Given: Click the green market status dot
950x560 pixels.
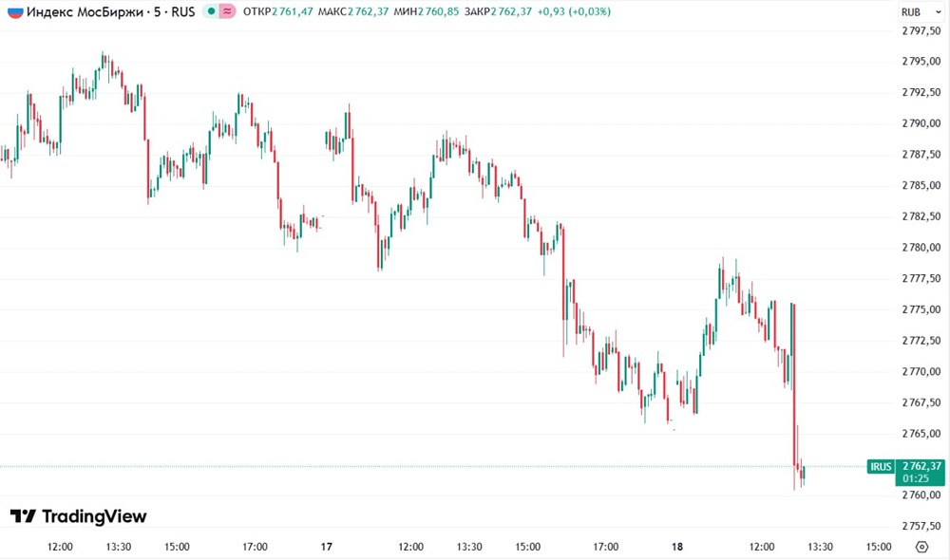Looking at the screenshot, I should point(211,12).
